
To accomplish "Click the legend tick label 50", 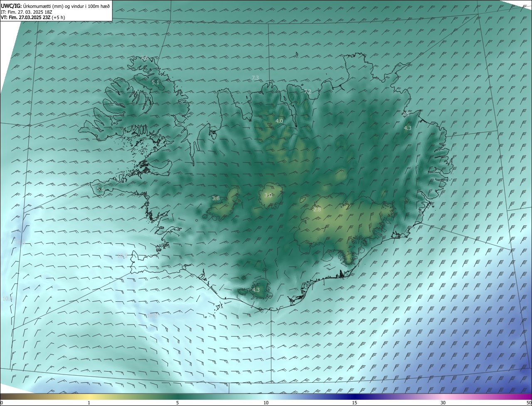I will pyautogui.click(x=529, y=403).
